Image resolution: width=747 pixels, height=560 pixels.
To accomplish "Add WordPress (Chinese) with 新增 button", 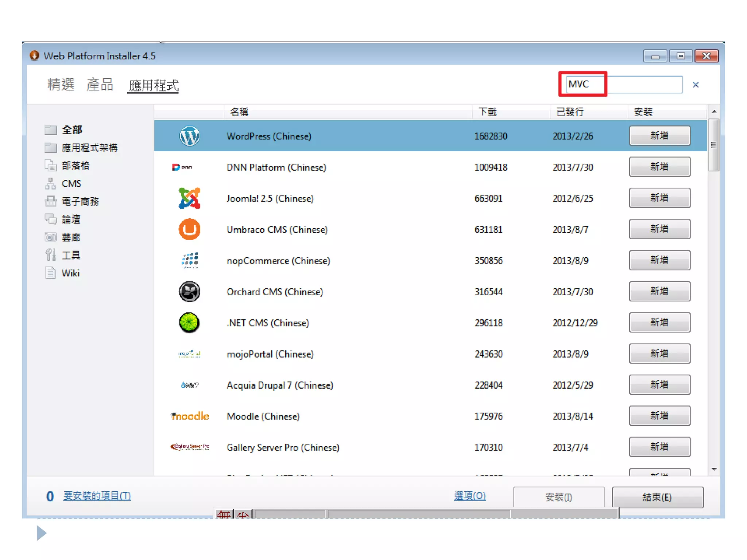I will pyautogui.click(x=659, y=136).
